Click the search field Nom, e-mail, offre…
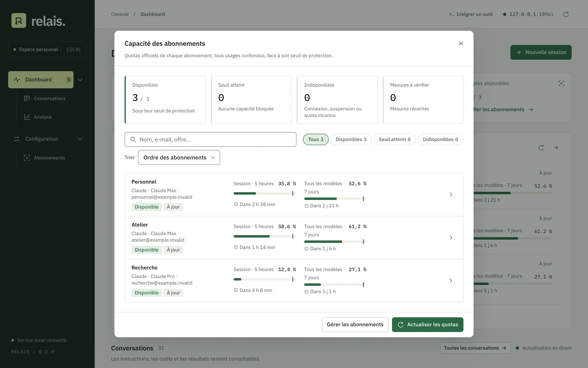The height and width of the screenshot is (368, 588). pyautogui.click(x=210, y=139)
